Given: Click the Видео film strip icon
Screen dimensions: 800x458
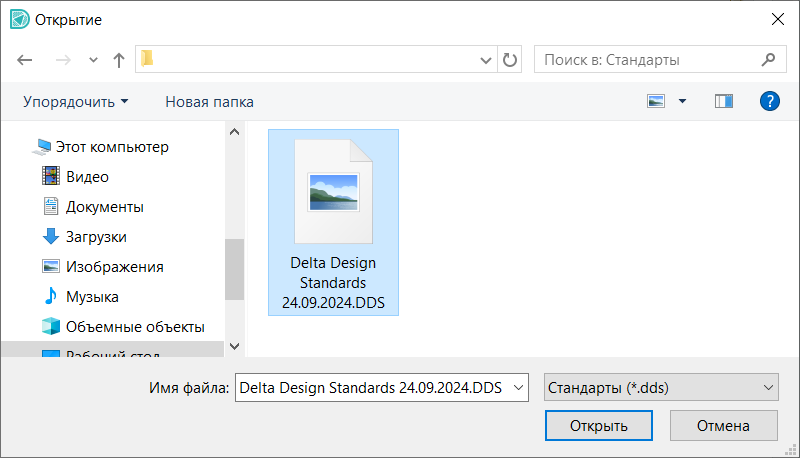Looking at the screenshot, I should point(51,176).
